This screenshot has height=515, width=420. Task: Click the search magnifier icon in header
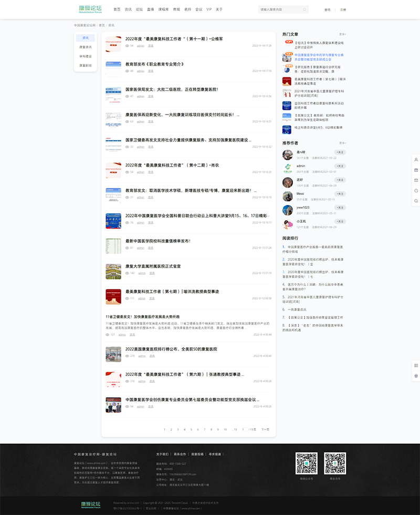click(x=304, y=9)
